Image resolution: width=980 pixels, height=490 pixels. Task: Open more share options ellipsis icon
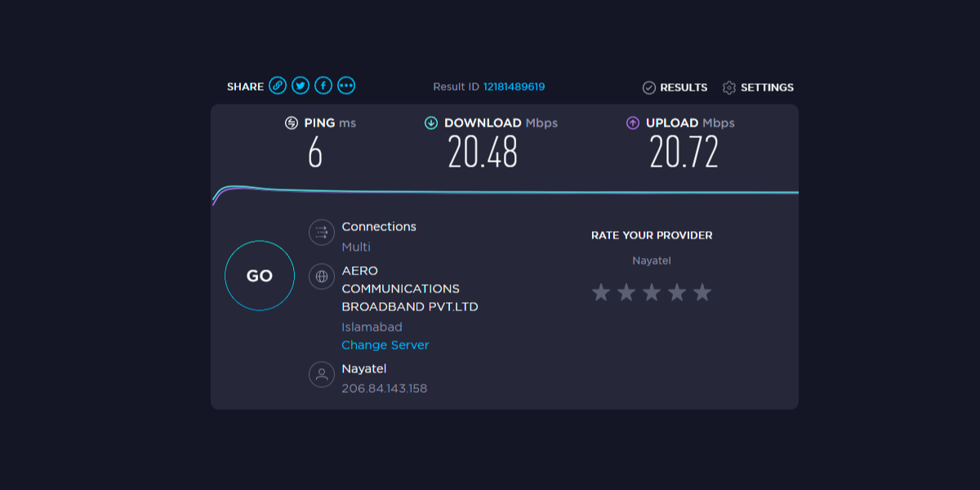click(346, 86)
